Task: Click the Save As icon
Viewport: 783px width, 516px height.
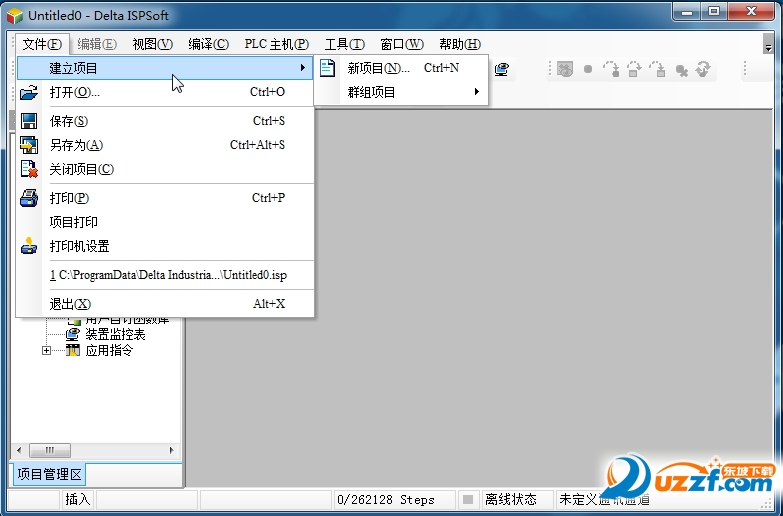Action: (x=29, y=145)
